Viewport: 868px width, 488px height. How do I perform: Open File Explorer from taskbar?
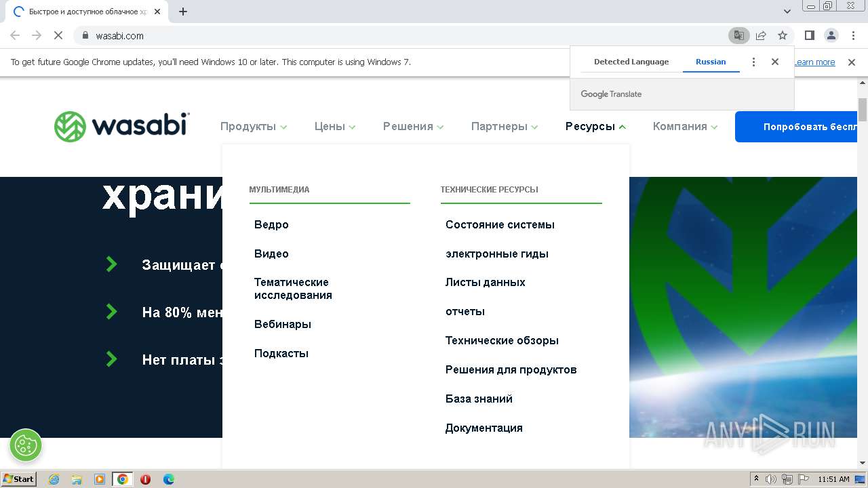pyautogui.click(x=77, y=479)
